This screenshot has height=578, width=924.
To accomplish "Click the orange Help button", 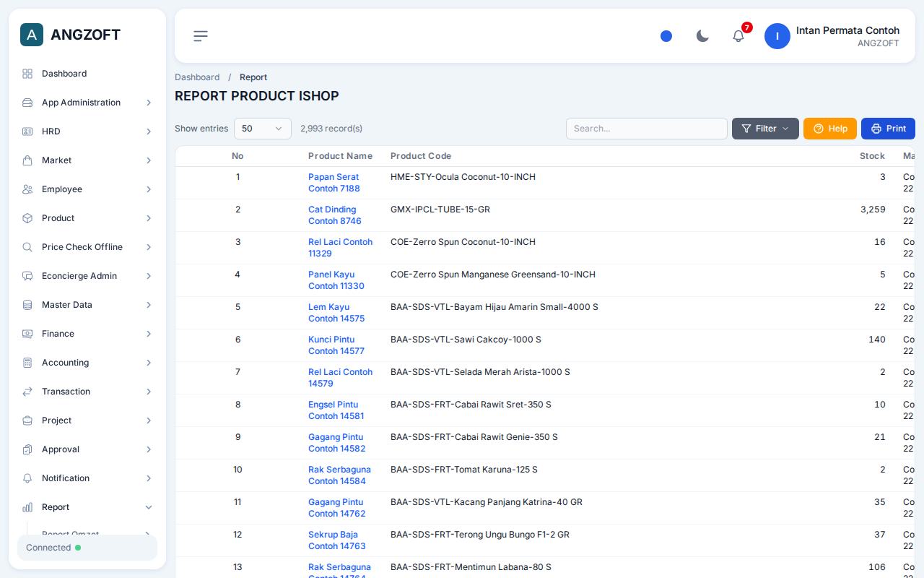I will [830, 129].
